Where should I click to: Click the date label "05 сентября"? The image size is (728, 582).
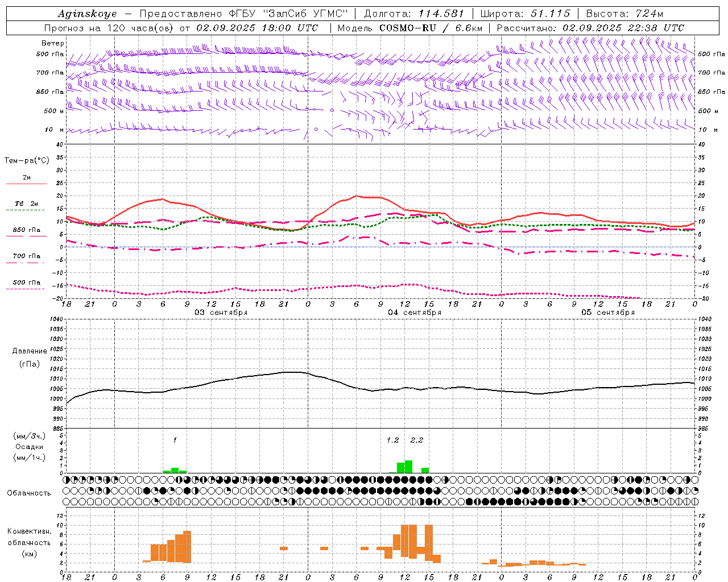(x=608, y=313)
